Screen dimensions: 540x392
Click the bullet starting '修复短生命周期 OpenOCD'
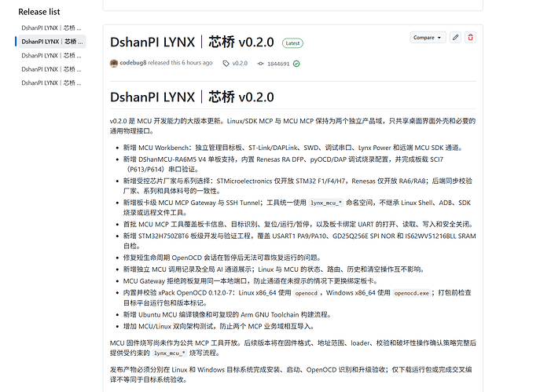click(223, 258)
